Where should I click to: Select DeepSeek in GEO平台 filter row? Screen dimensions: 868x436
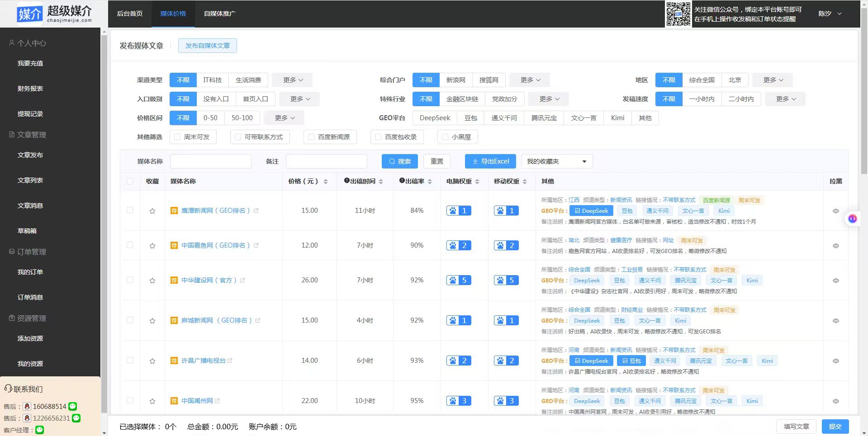click(x=435, y=118)
